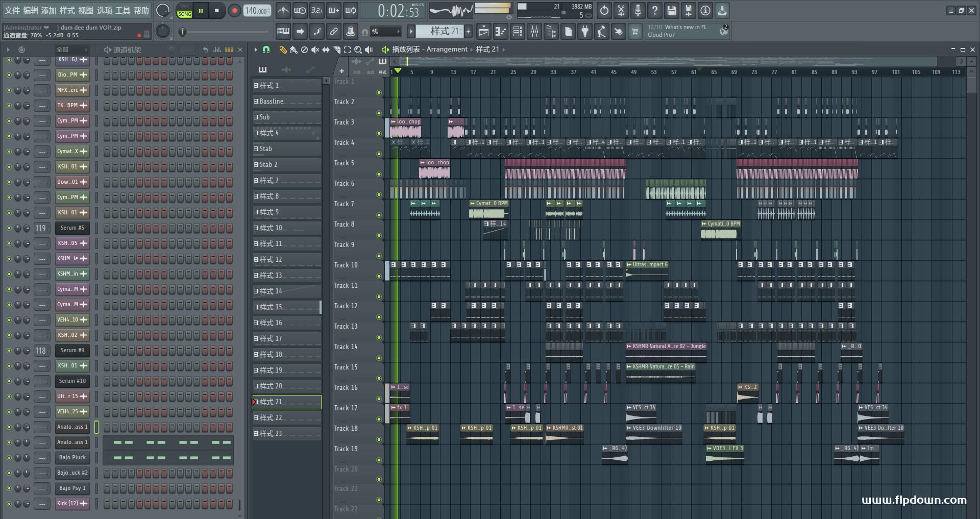Open the Mixer from the toolbar
Image resolution: width=980 pixels, height=519 pixels.
tap(534, 32)
